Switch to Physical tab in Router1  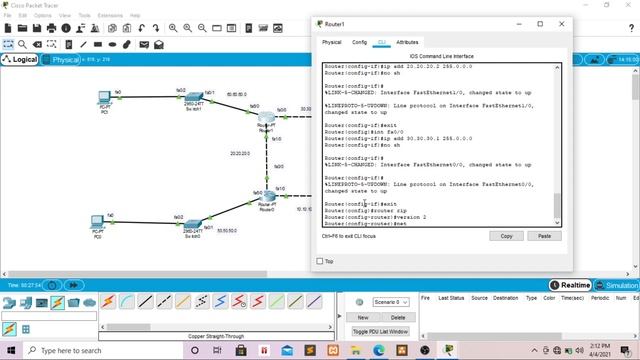pos(331,42)
